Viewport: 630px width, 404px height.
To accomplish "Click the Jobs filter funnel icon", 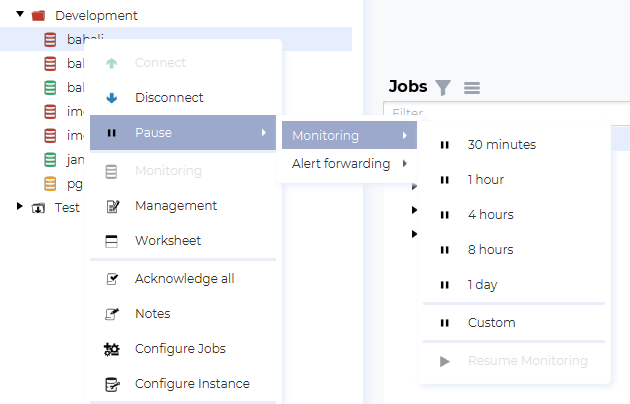I will tap(443, 88).
